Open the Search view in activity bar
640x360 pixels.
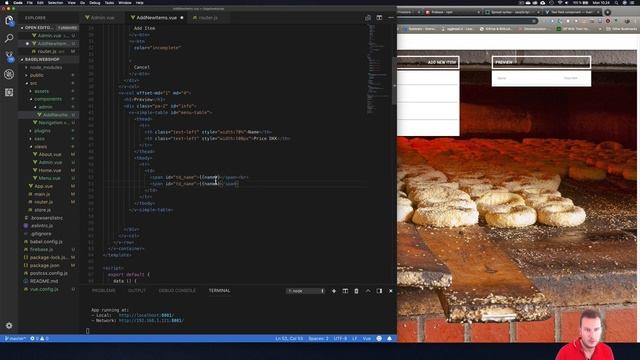[x=9, y=38]
